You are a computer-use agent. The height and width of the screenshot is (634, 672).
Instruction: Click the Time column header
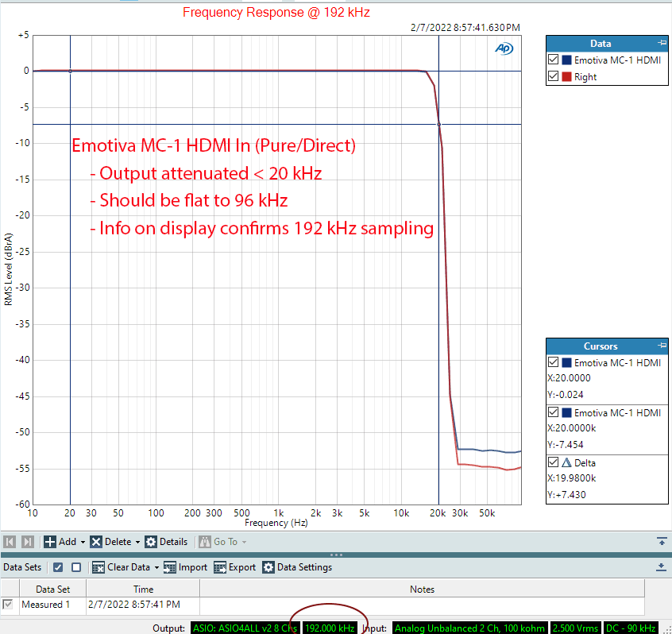click(143, 589)
